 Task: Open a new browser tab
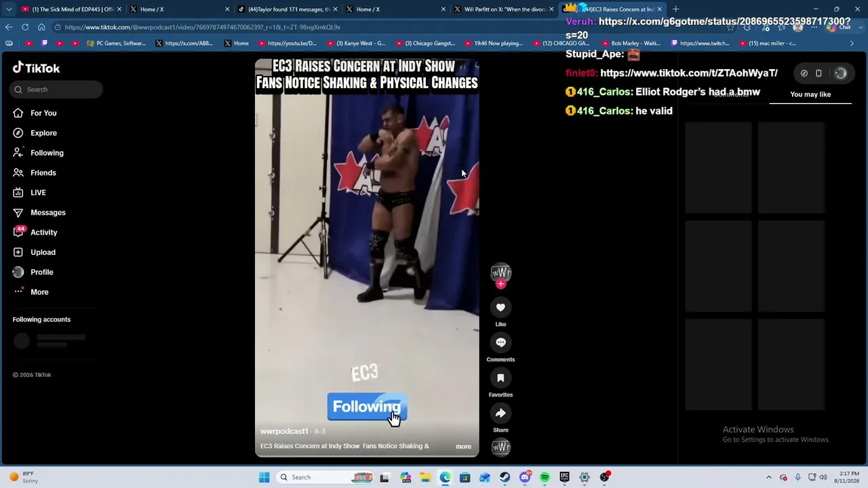pos(675,9)
